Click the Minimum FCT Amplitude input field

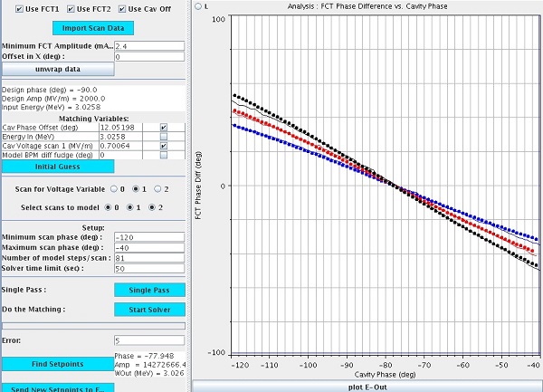click(148, 45)
